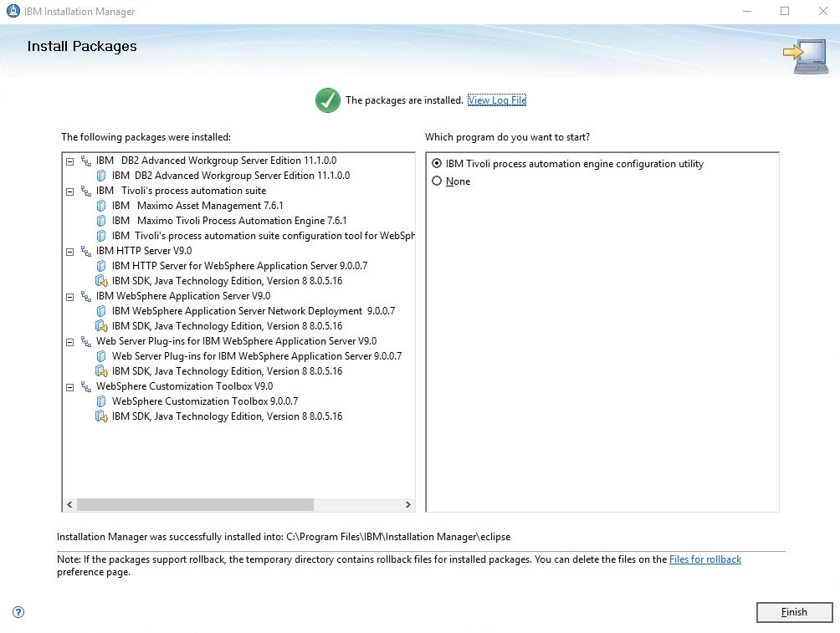The image size is (840, 633).
Task: Select 'IBM WebSphere Application Server Network Deployment 9.0.0.7'
Action: (254, 311)
